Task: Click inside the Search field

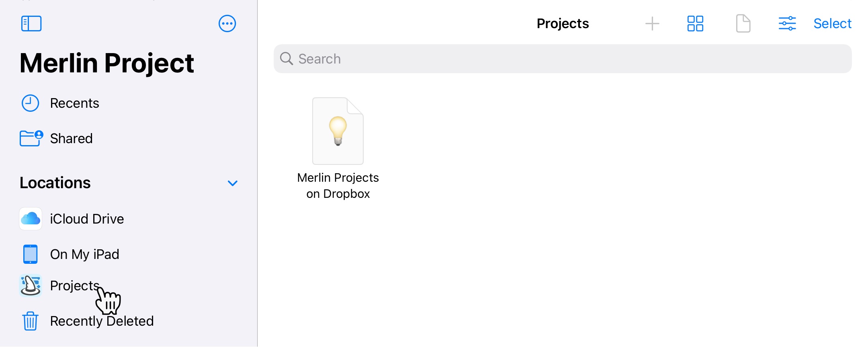Action: (x=563, y=59)
